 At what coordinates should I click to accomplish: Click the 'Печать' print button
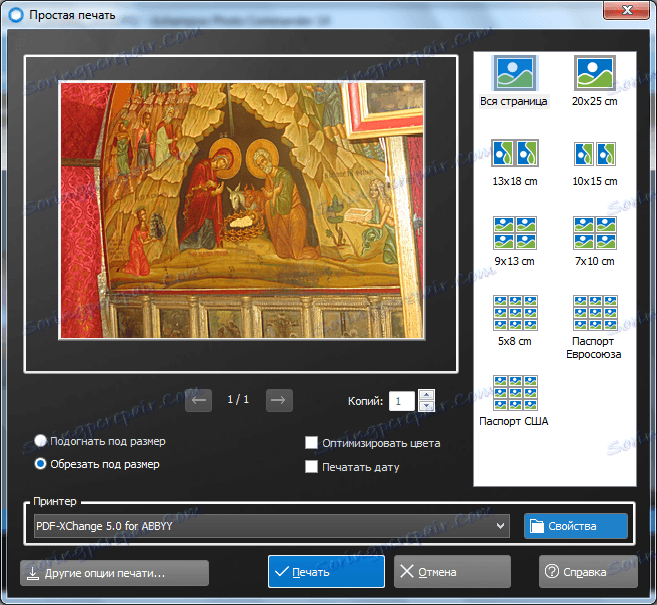(326, 572)
